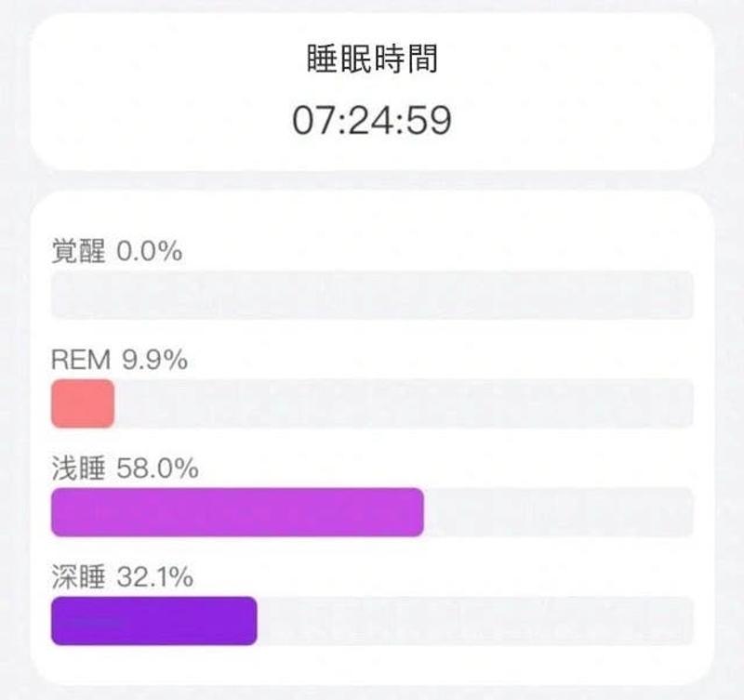Click the unfilled part of the 深睡 bar
Viewport: 744px width, 700px height.
tap(474, 621)
